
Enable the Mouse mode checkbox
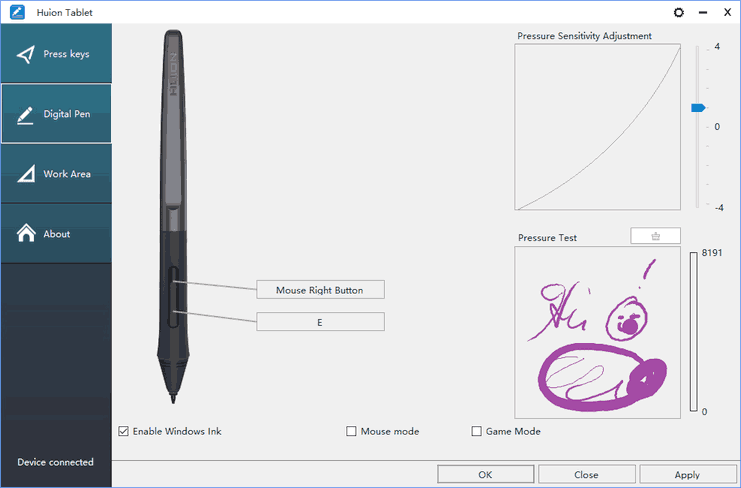[x=351, y=431]
